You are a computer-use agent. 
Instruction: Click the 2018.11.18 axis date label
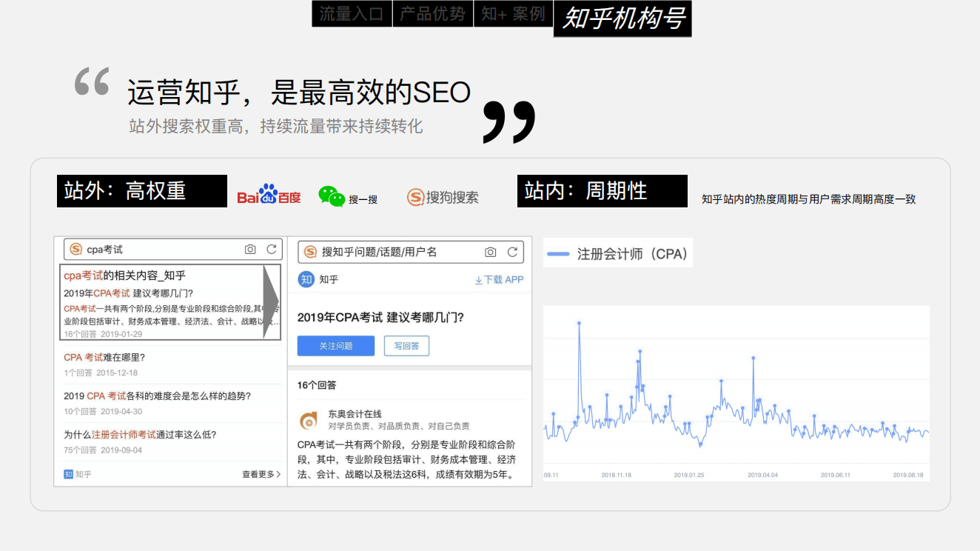tap(616, 475)
